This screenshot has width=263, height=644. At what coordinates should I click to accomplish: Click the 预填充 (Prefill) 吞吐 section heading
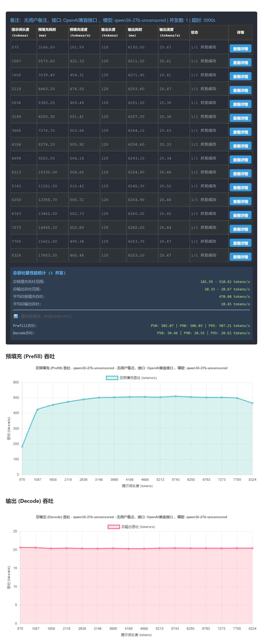30,356
